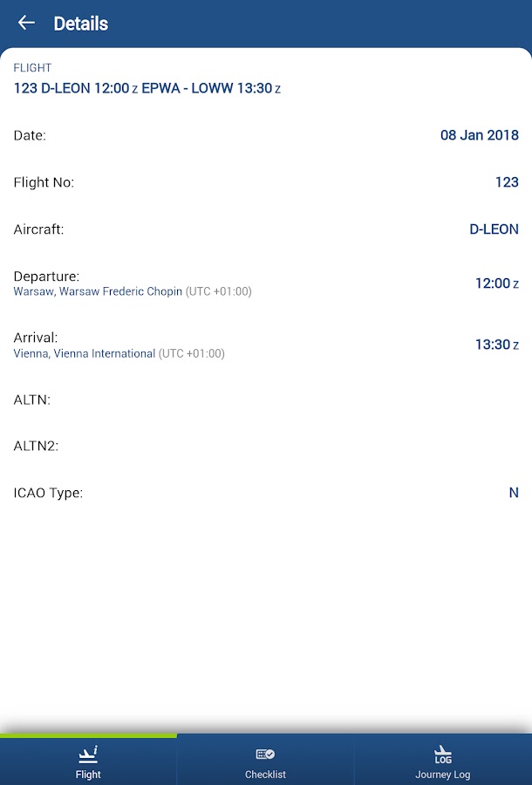This screenshot has width=532, height=785.
Task: Tap the flight summary header line
Action: (x=147, y=88)
